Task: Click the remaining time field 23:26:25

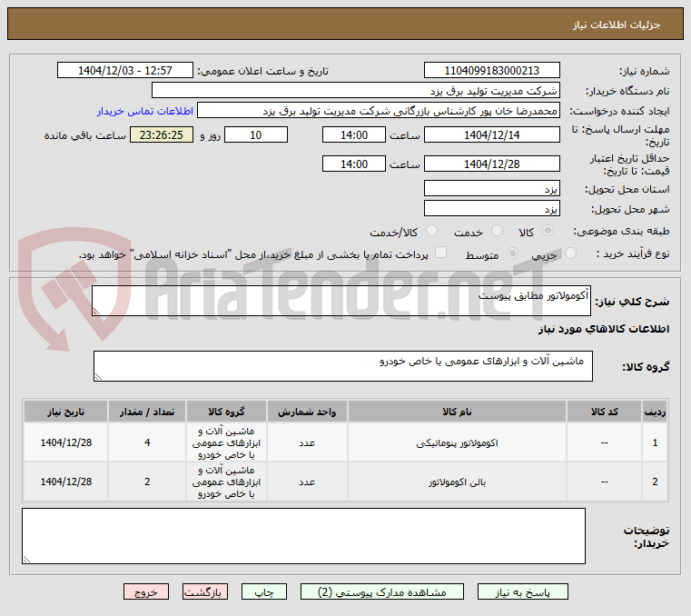Action: pyautogui.click(x=162, y=135)
